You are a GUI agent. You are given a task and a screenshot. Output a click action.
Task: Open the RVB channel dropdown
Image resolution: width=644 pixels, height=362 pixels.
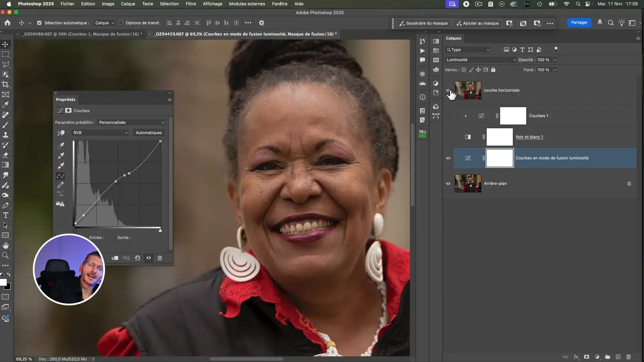100,133
